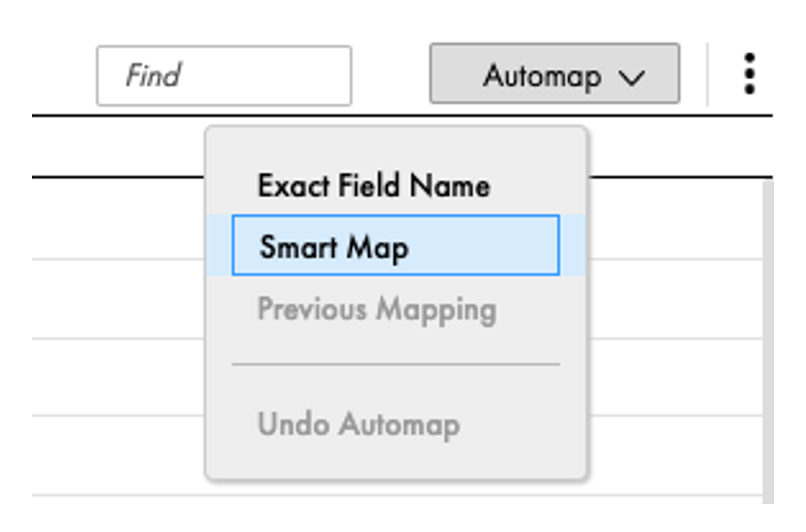Click the greyed-out Previous Mapping entry
This screenshot has height=532, width=806.
[377, 310]
